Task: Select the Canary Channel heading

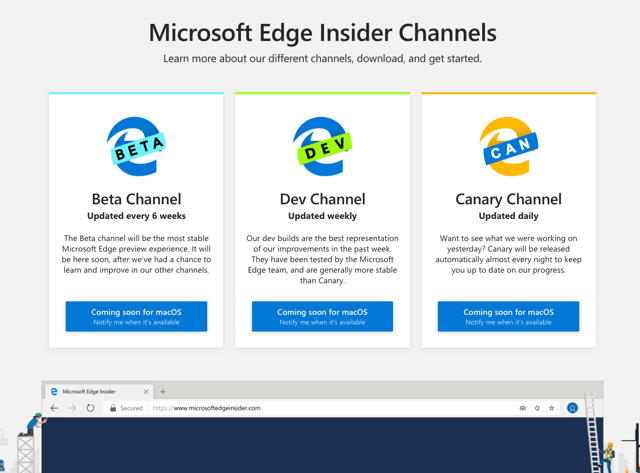Action: coord(509,200)
